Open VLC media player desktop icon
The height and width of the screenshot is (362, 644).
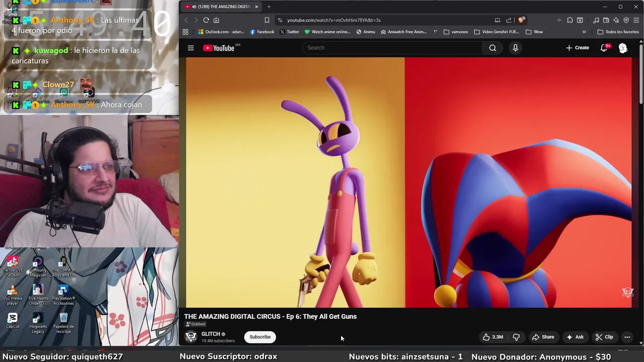coord(13,295)
